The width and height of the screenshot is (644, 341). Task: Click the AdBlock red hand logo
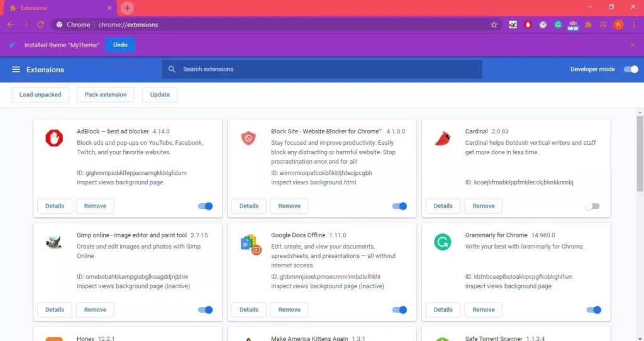(54, 138)
